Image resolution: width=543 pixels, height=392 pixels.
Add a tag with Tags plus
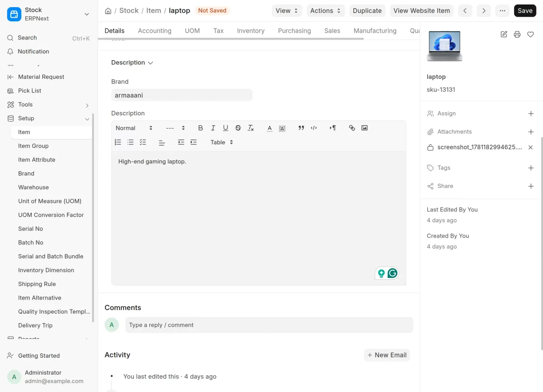tap(531, 168)
